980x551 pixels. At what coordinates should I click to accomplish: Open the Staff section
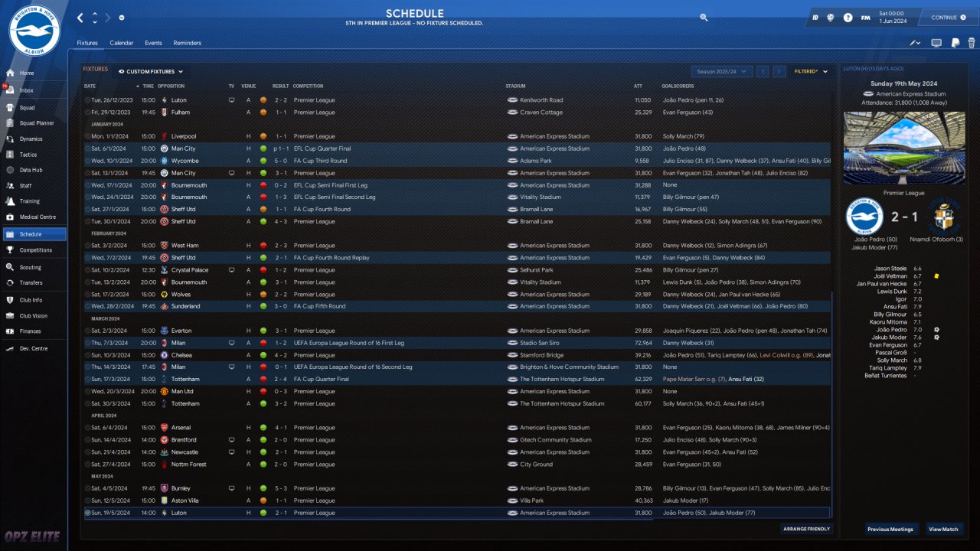point(34,186)
